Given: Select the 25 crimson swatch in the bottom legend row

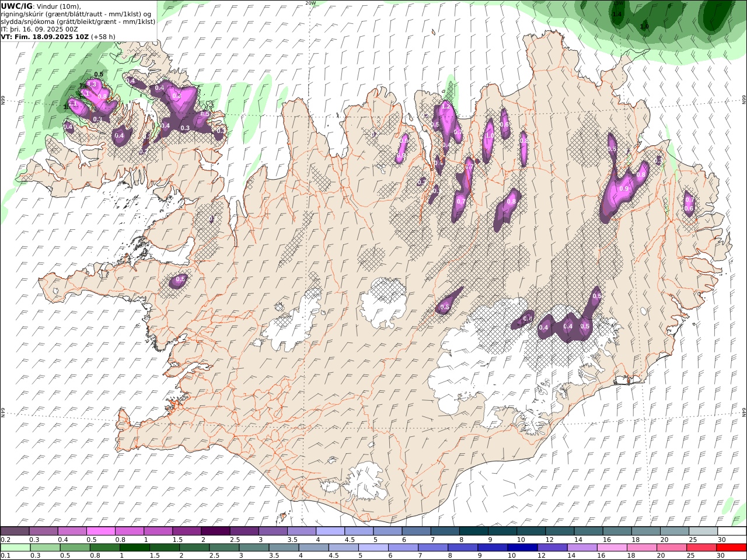Looking at the screenshot, I should [701, 547].
